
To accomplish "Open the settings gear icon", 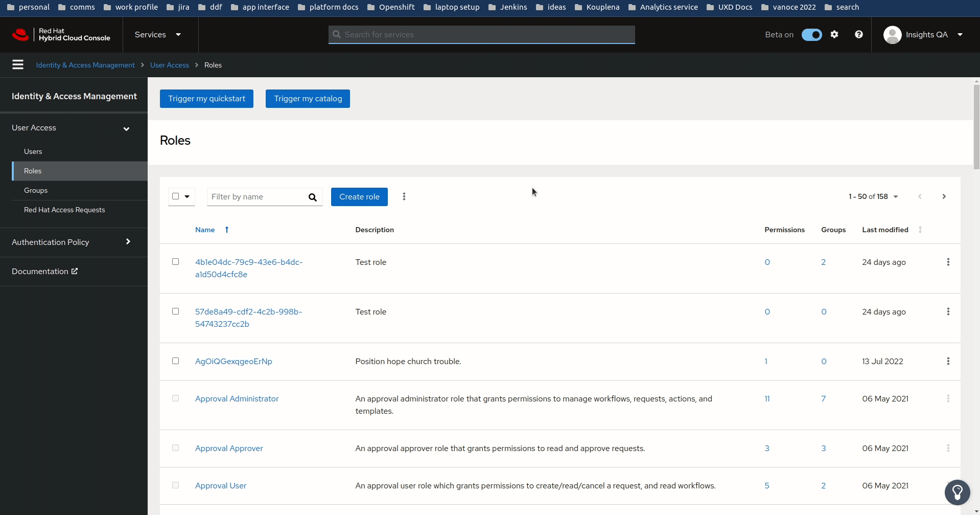I will pyautogui.click(x=834, y=34).
